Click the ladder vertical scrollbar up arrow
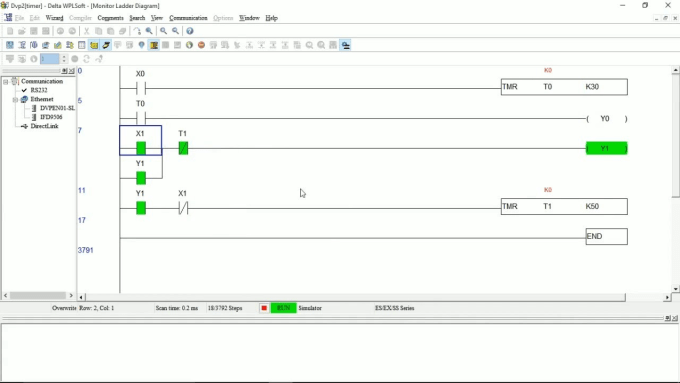Image resolution: width=680 pixels, height=383 pixels. pyautogui.click(x=676, y=70)
